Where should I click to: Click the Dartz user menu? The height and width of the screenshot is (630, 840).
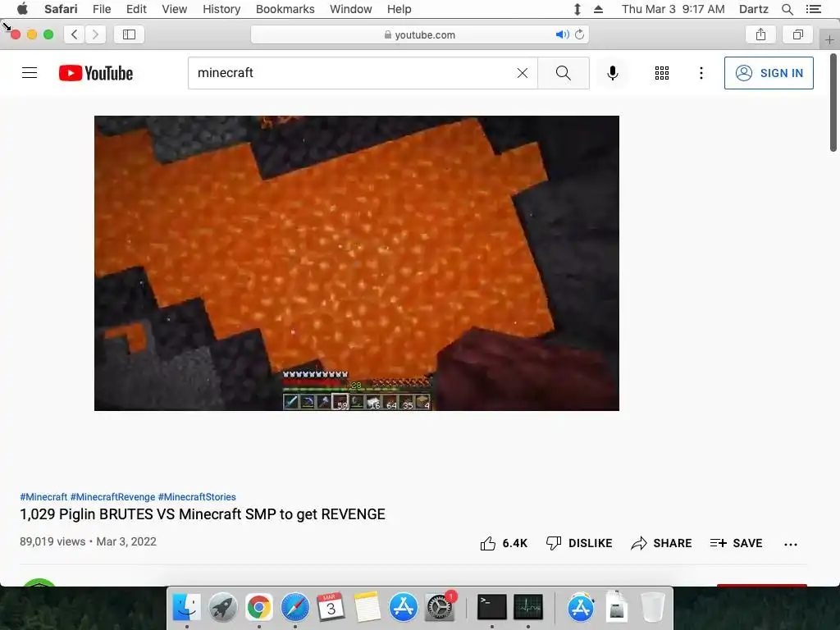[753, 9]
